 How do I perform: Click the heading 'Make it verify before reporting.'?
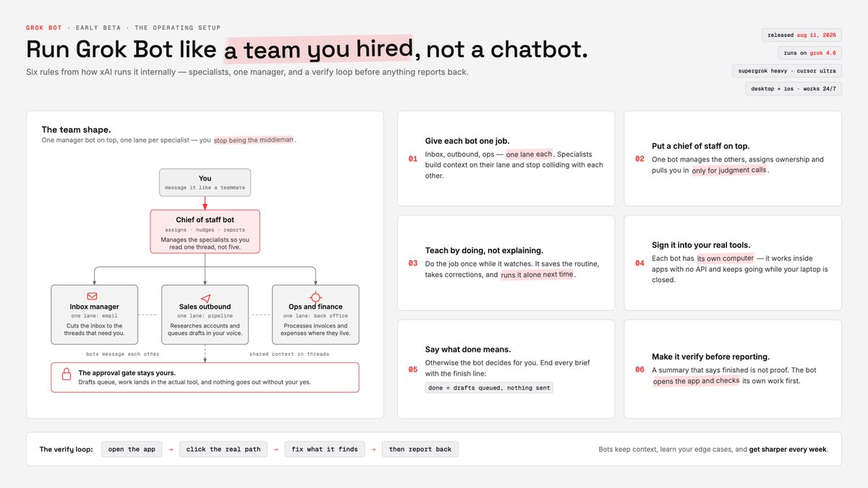tap(710, 356)
